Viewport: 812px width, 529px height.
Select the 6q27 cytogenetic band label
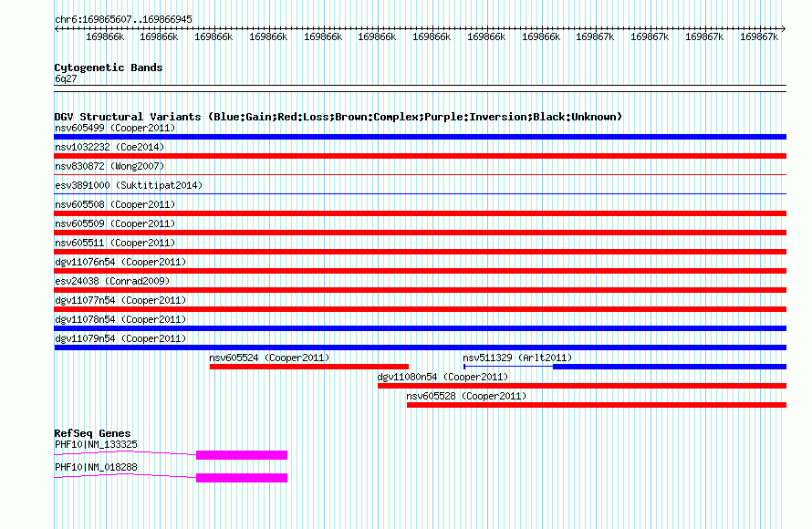pos(66,78)
